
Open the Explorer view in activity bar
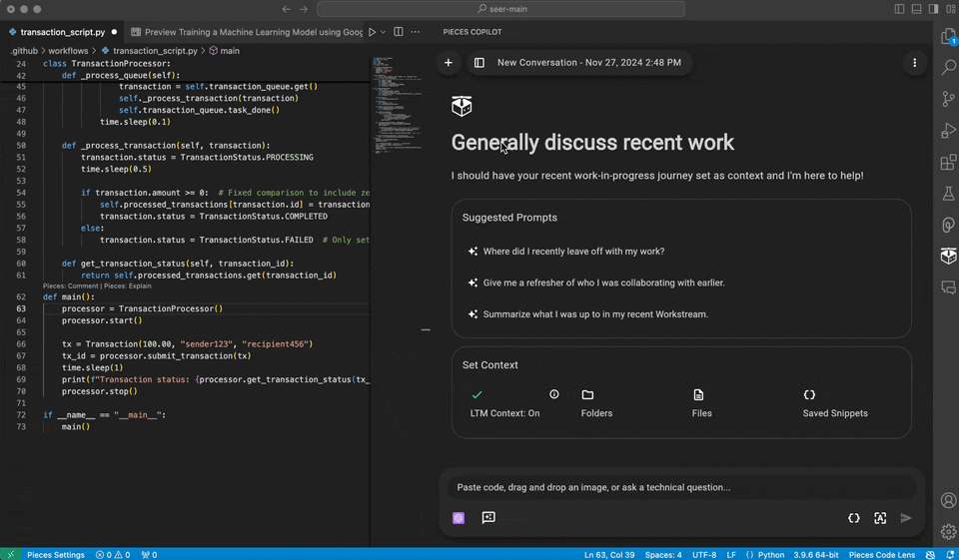(x=948, y=37)
